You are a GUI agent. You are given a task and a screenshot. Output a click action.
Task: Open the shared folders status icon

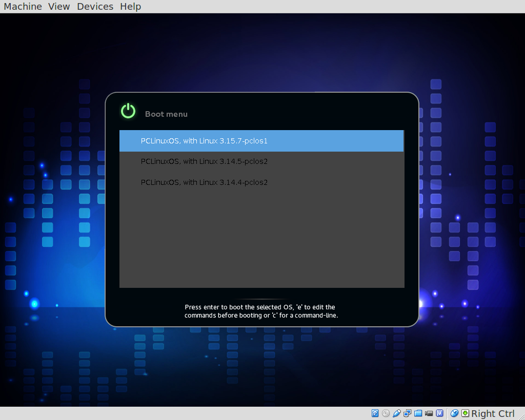click(418, 413)
